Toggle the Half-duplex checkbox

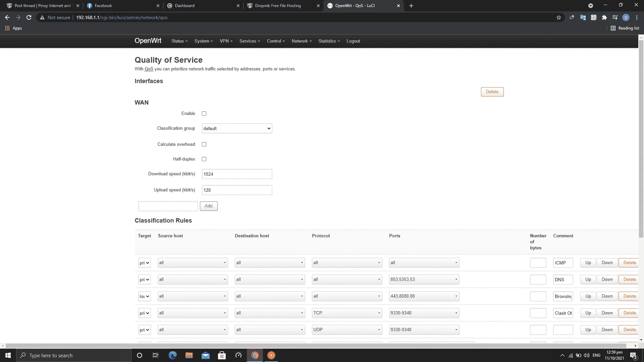point(204,159)
